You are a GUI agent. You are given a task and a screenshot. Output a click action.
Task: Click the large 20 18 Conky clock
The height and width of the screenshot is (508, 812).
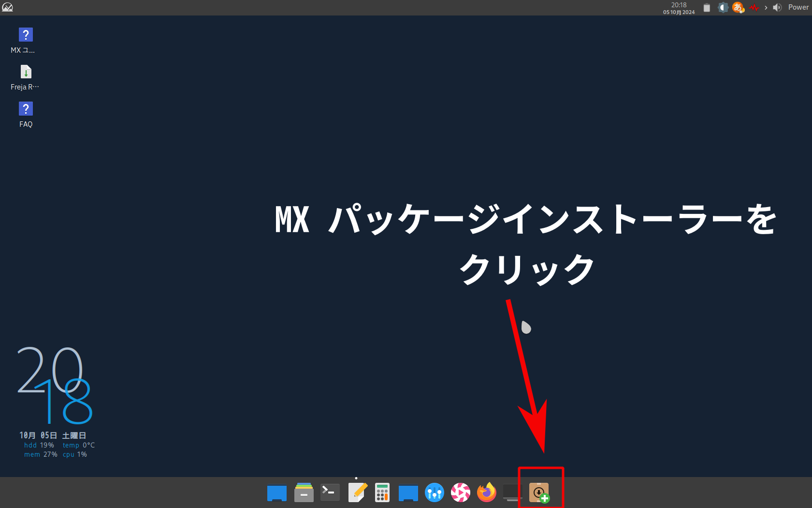pos(55,386)
